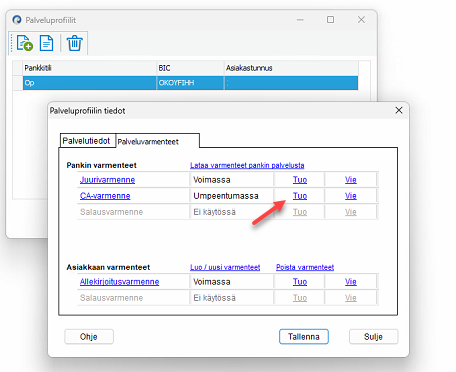Click the Sulje button
Viewport: 456px width, 372px height.
point(373,337)
